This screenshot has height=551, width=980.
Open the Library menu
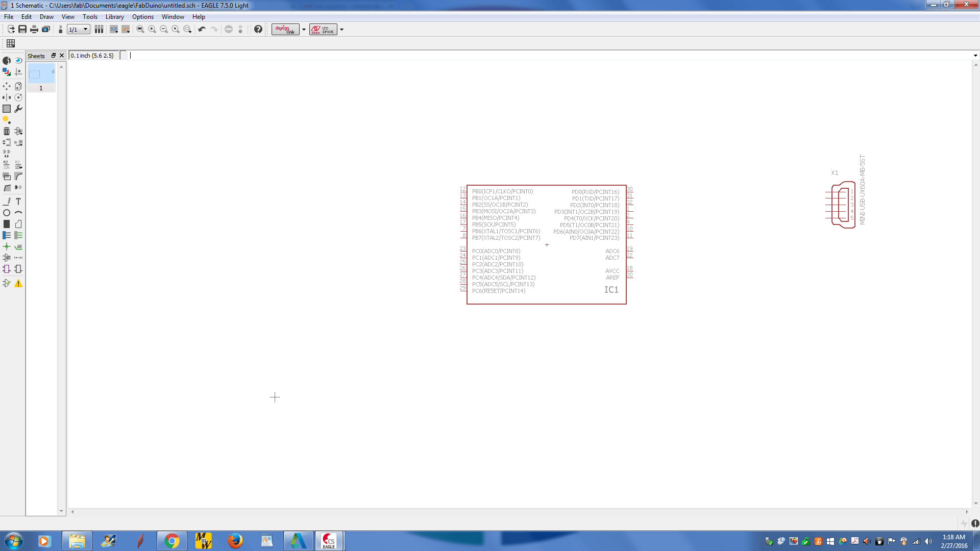114,16
